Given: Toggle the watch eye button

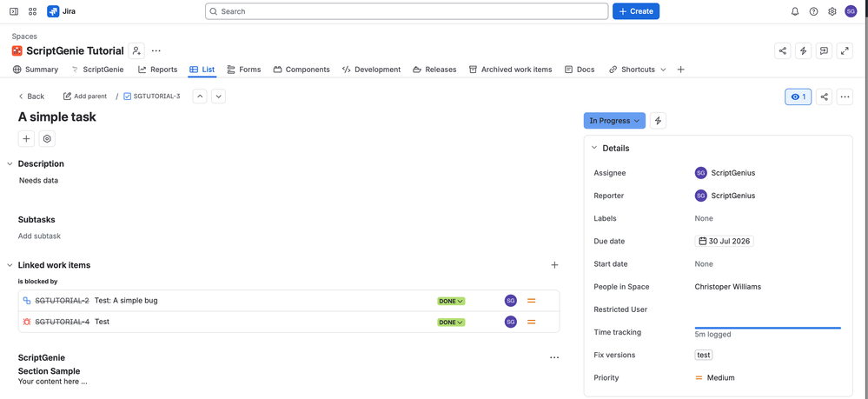Looking at the screenshot, I should point(798,96).
